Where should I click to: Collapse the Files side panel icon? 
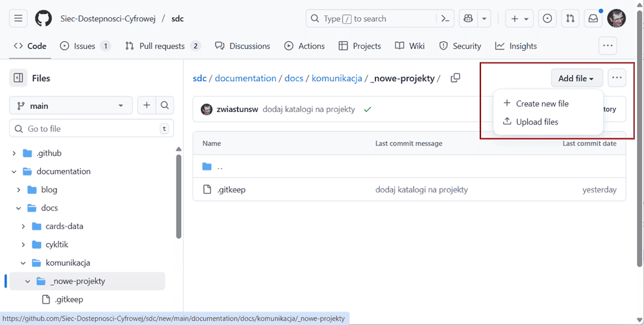[19, 78]
